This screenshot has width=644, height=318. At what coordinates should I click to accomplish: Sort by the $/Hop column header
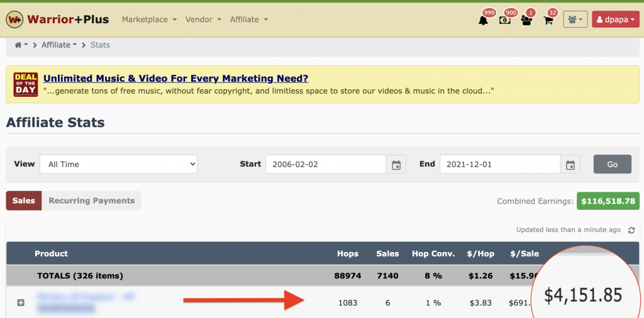click(x=480, y=253)
